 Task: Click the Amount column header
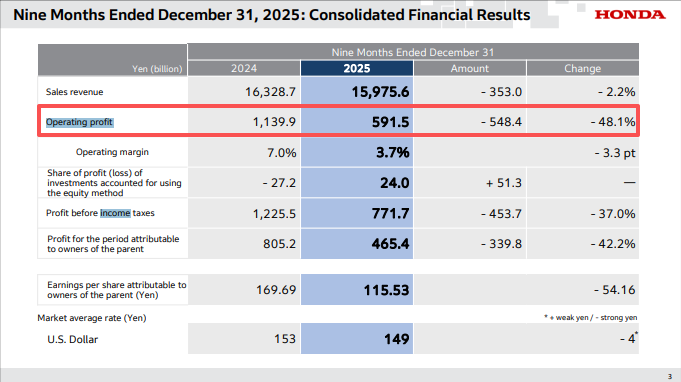point(469,68)
